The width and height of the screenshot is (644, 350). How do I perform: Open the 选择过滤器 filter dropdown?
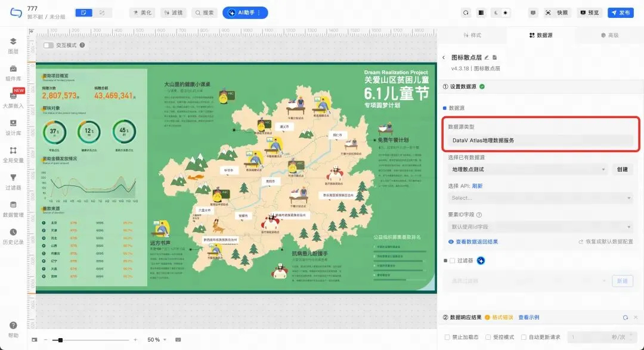coord(528,281)
